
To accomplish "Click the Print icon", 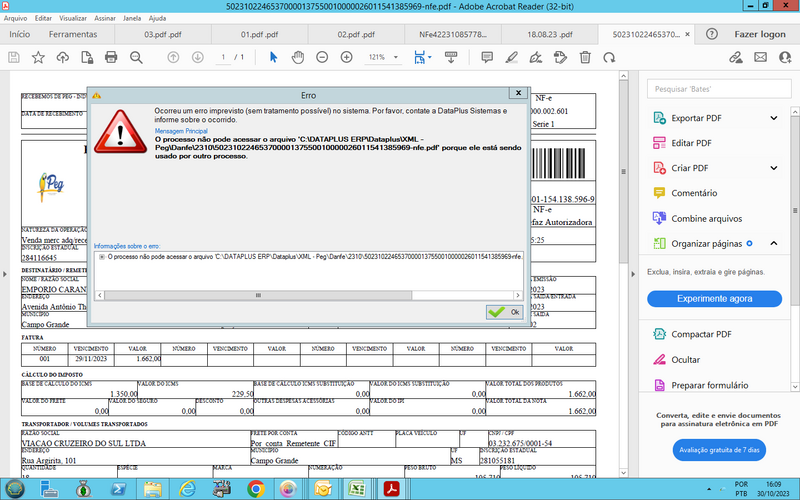I will pos(111,57).
